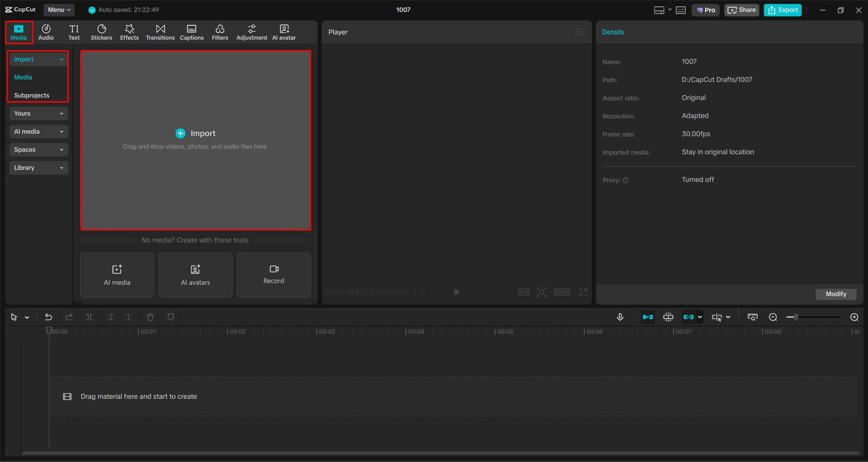Start voiceover with microphone icon
Image resolution: width=868 pixels, height=462 pixels.
(620, 317)
